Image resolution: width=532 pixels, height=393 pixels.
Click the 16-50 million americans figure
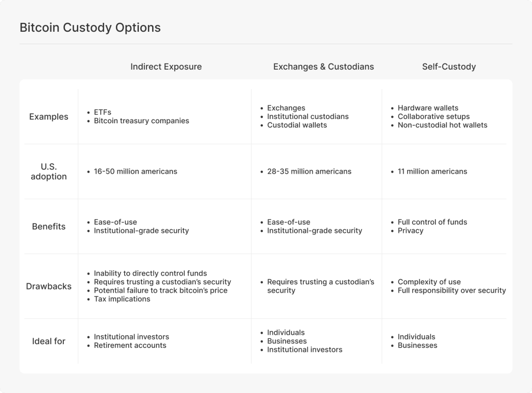point(135,172)
